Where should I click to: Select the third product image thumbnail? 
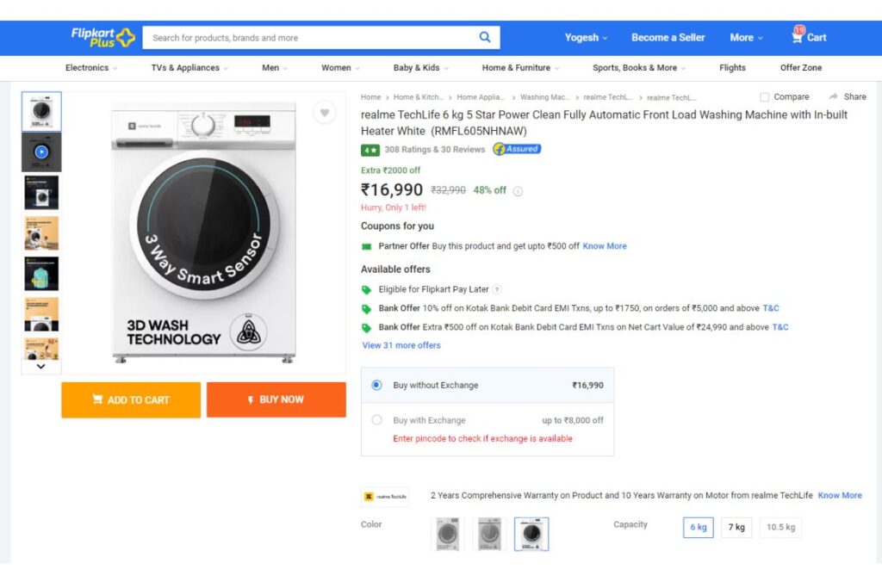pos(41,192)
